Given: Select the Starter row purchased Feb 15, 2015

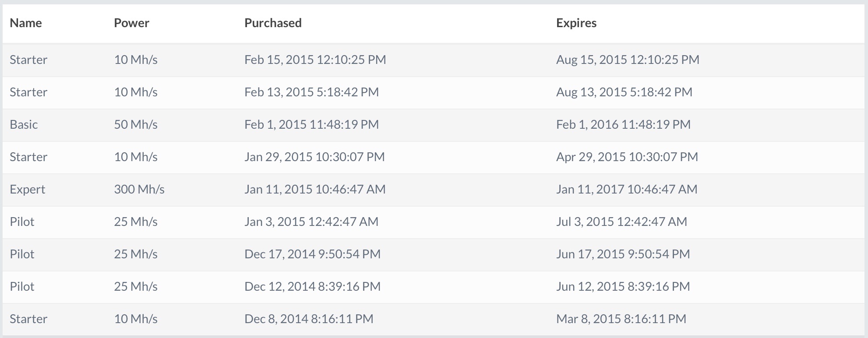Looking at the screenshot, I should [28, 60].
